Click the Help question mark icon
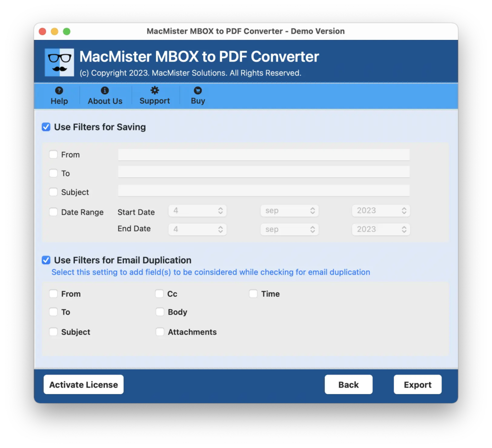This screenshot has width=492, height=448. (59, 91)
